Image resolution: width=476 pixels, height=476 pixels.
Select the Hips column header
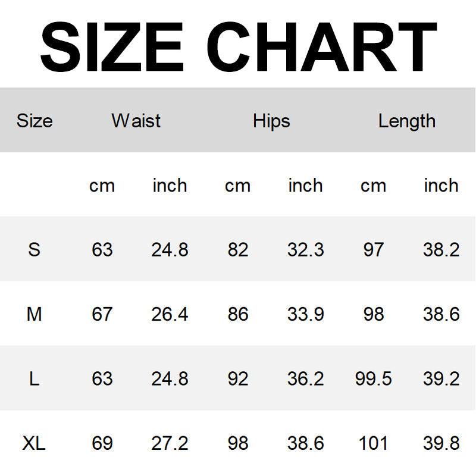[271, 121]
